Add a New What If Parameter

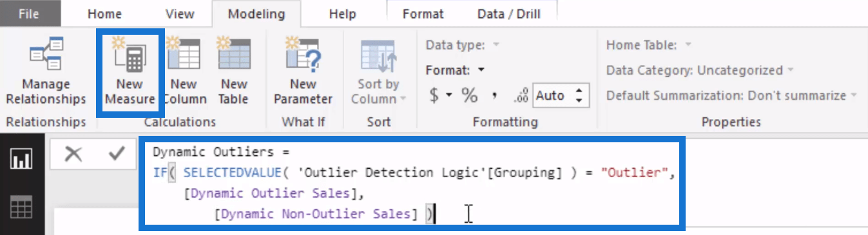click(303, 71)
